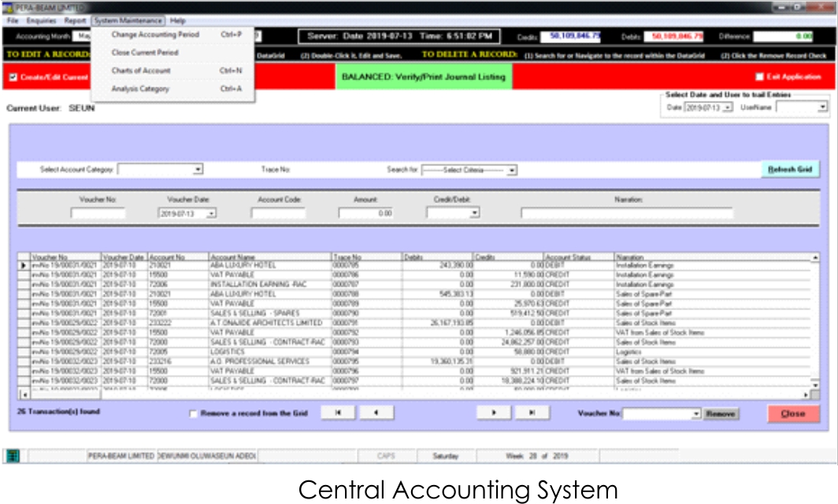
Task: Go to the previous record
Action: [x=376, y=413]
